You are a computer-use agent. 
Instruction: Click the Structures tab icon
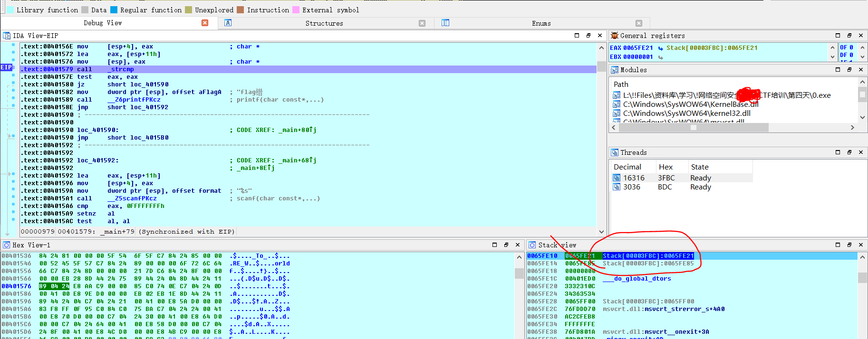click(228, 23)
